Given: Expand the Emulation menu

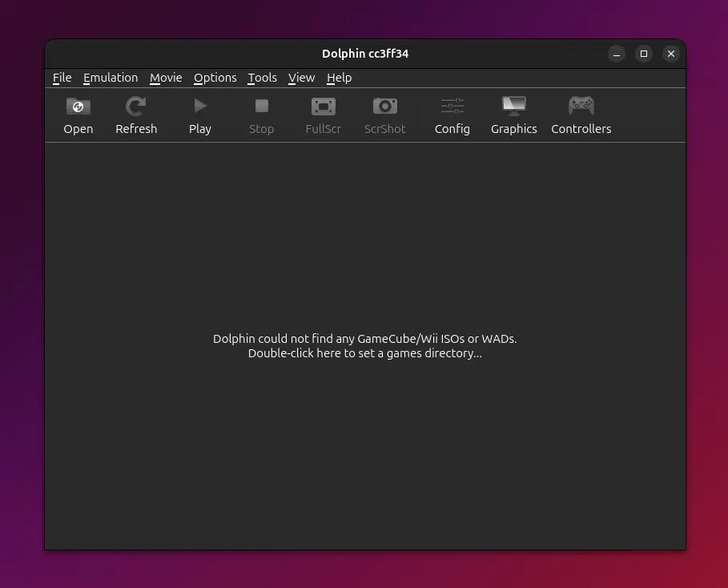Looking at the screenshot, I should coord(111,78).
